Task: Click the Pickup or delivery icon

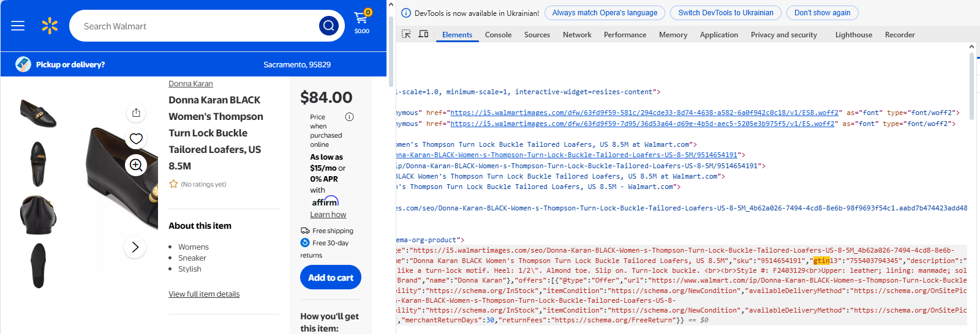Action: point(23,64)
